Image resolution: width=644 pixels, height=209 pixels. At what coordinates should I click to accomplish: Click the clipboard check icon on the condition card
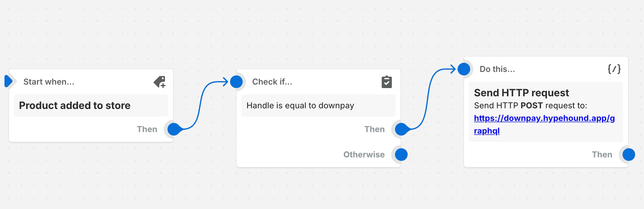click(x=387, y=82)
